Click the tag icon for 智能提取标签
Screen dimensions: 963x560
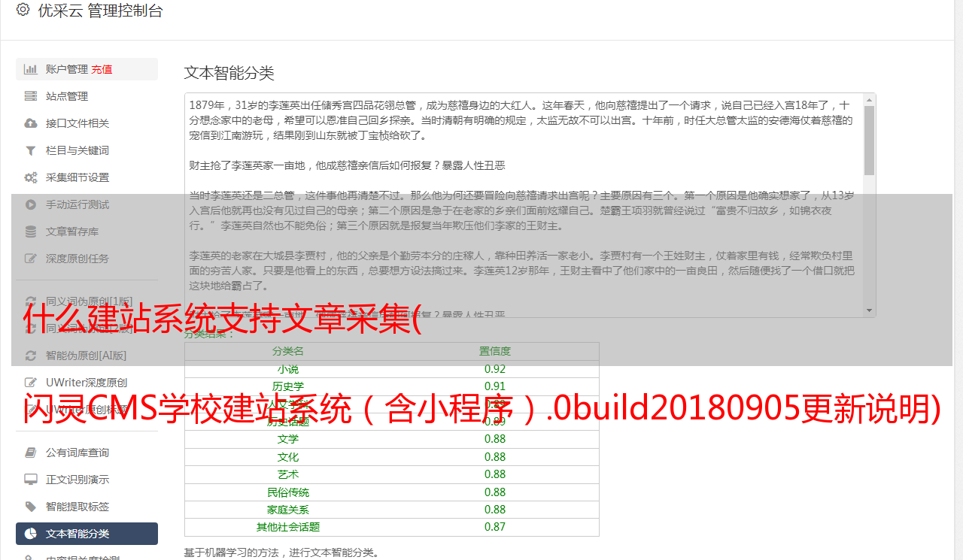point(31,507)
